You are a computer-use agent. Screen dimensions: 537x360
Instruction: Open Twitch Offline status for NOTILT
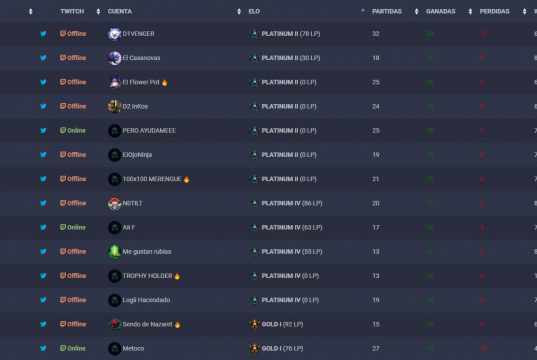(x=73, y=203)
